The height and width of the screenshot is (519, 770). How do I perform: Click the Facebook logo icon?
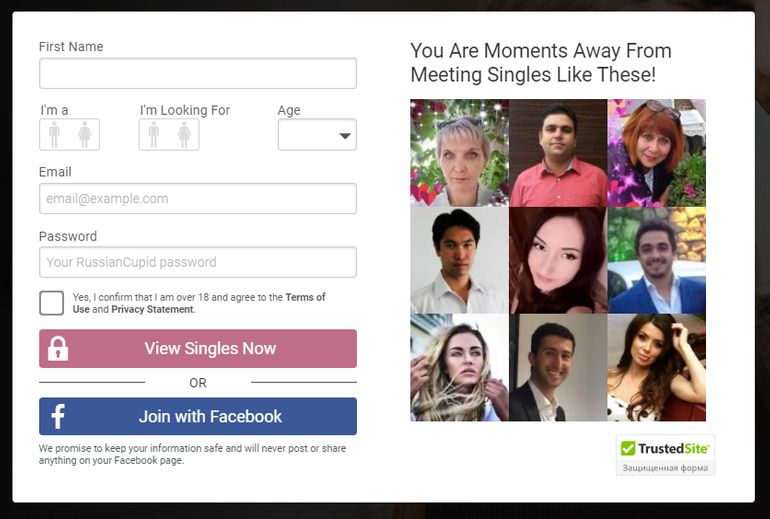(58, 416)
